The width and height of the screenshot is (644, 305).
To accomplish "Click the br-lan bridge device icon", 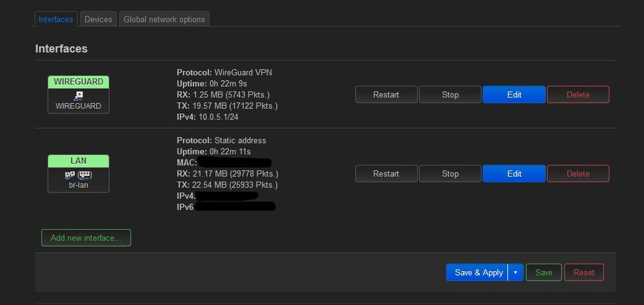I will [x=78, y=175].
